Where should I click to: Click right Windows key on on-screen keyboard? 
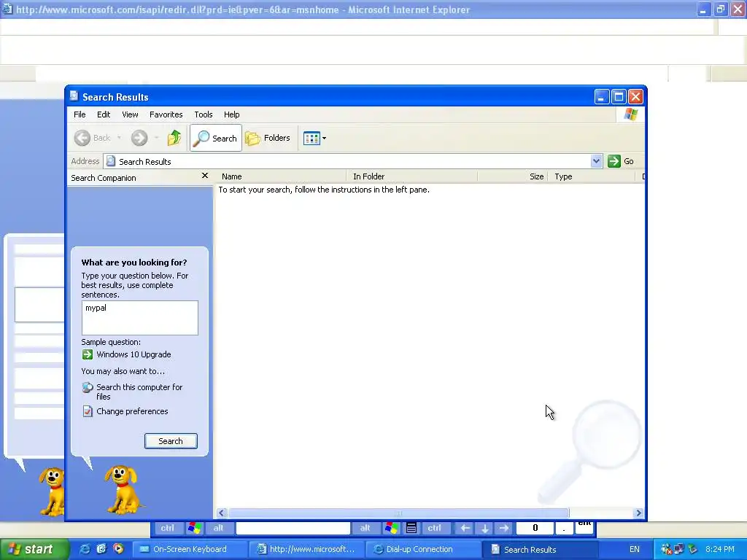(392, 528)
